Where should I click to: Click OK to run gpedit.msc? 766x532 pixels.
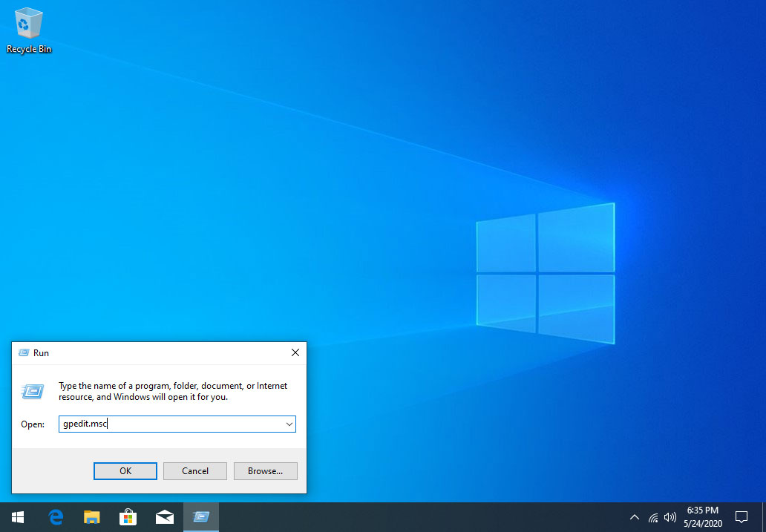[x=125, y=470]
